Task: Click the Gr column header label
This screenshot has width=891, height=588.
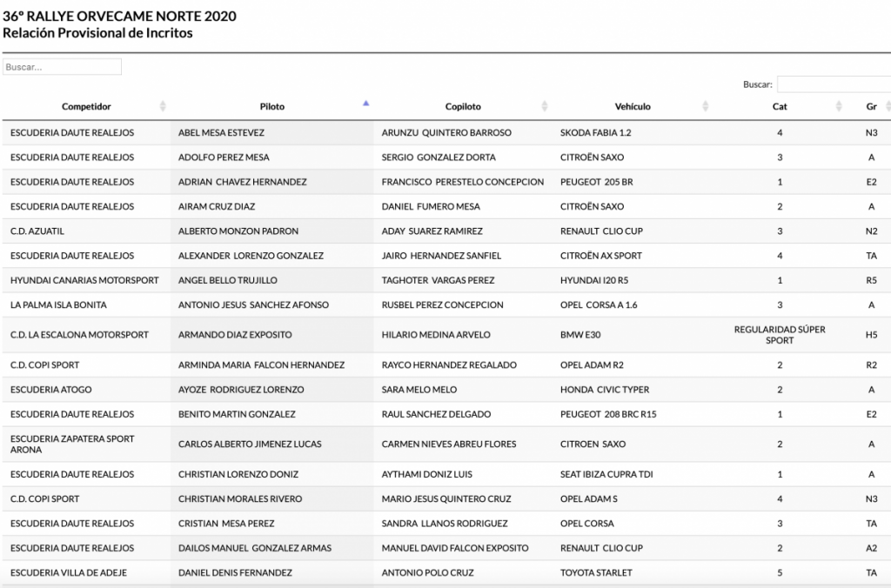Action: pyautogui.click(x=871, y=106)
